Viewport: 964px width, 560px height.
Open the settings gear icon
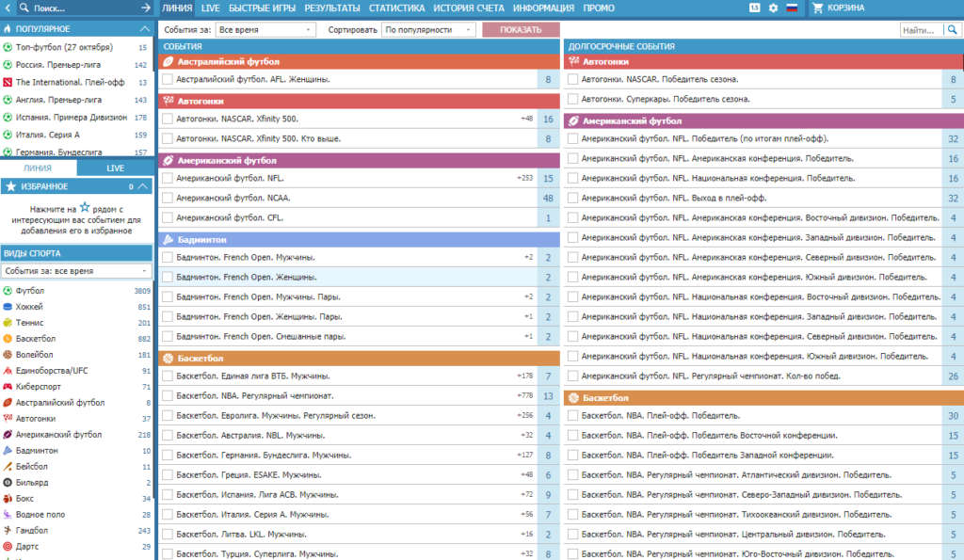[774, 8]
